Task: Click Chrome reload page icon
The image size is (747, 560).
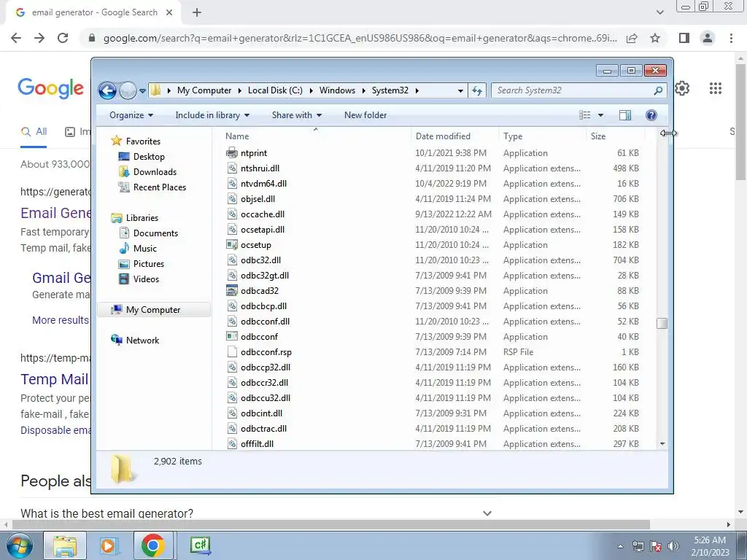Action: click(x=63, y=38)
